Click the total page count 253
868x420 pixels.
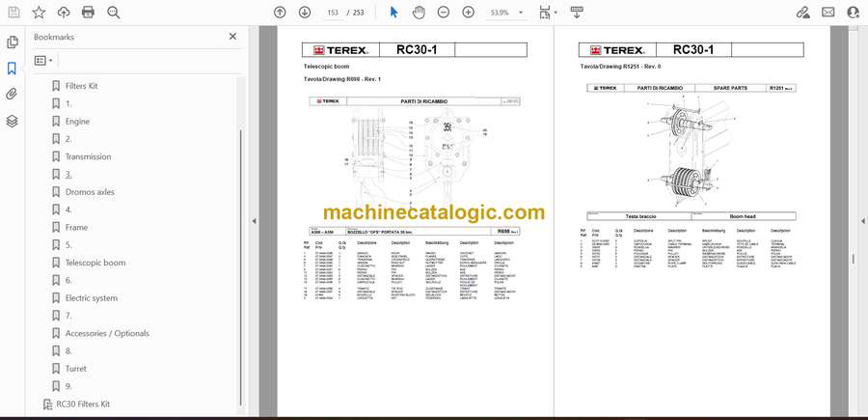tap(358, 13)
